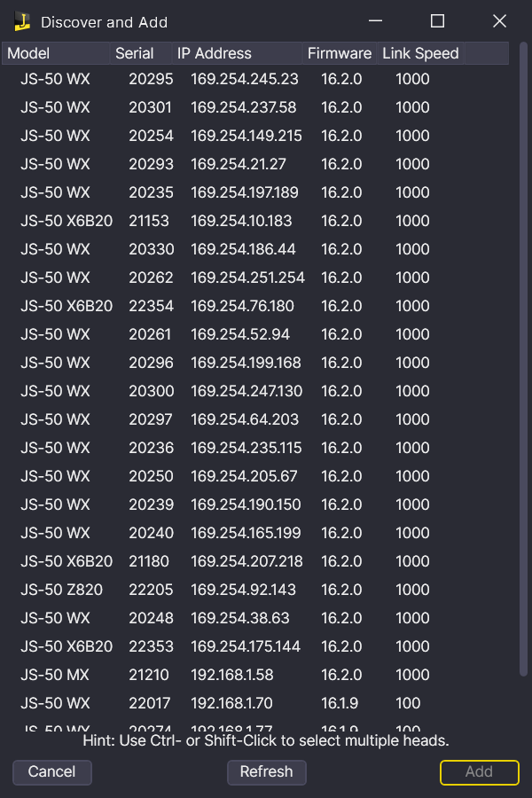Close the Discover and Add dialog
The width and height of the screenshot is (532, 798).
tap(499, 21)
